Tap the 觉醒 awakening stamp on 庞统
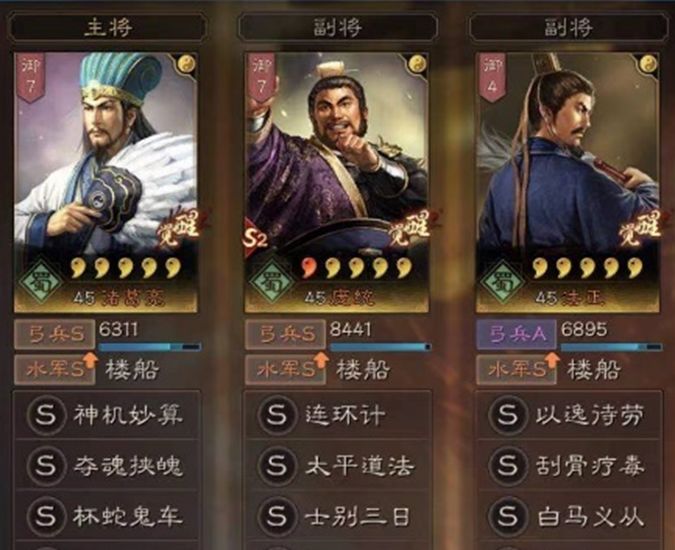The image size is (675, 550). (x=411, y=229)
